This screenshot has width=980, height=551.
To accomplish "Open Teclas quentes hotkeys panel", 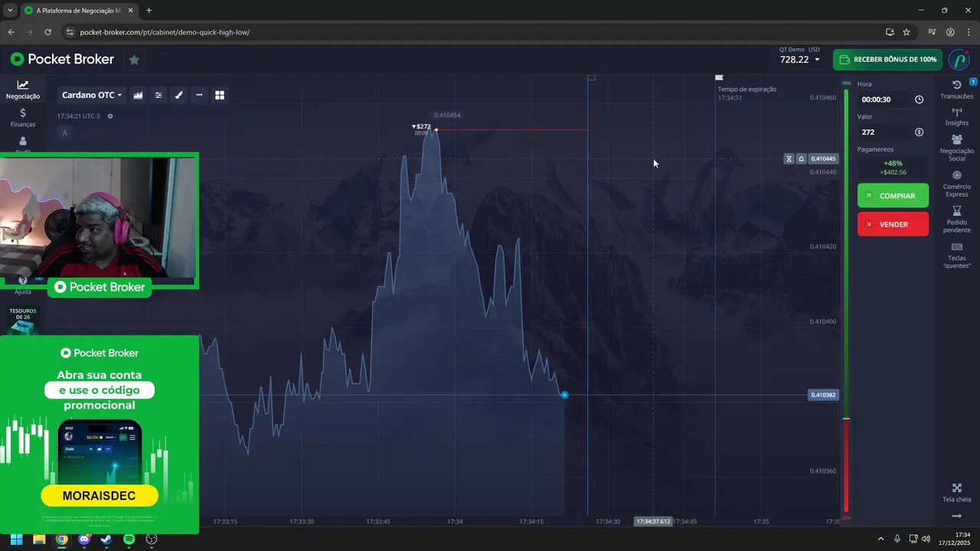I will pos(956,256).
